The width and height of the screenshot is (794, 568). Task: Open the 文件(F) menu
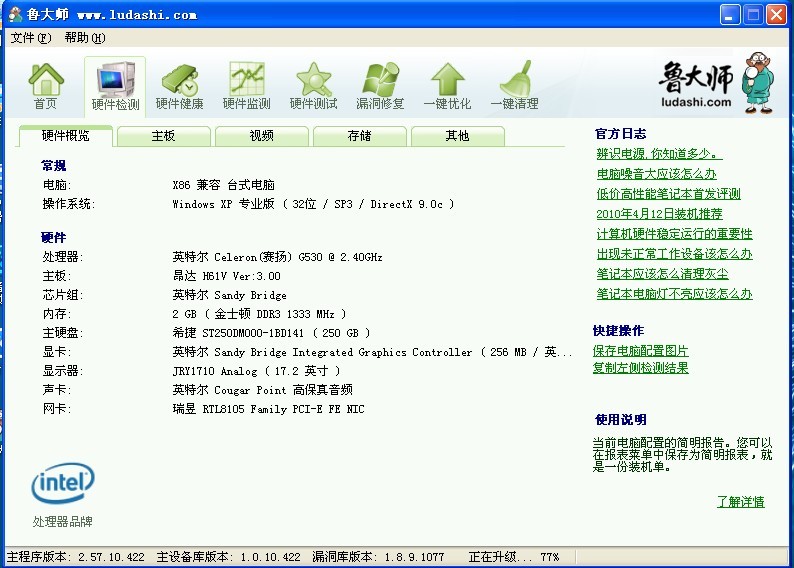coord(30,38)
